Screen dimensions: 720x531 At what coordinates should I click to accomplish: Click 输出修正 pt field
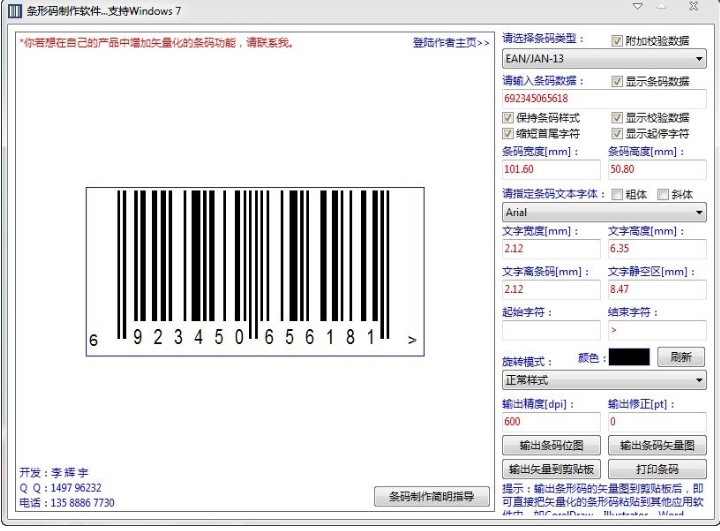point(657,422)
